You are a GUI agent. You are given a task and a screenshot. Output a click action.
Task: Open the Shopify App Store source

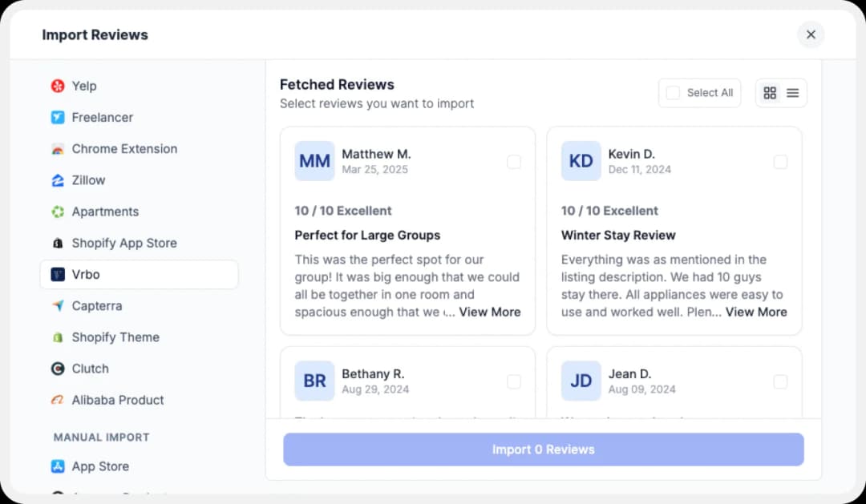(56, 243)
